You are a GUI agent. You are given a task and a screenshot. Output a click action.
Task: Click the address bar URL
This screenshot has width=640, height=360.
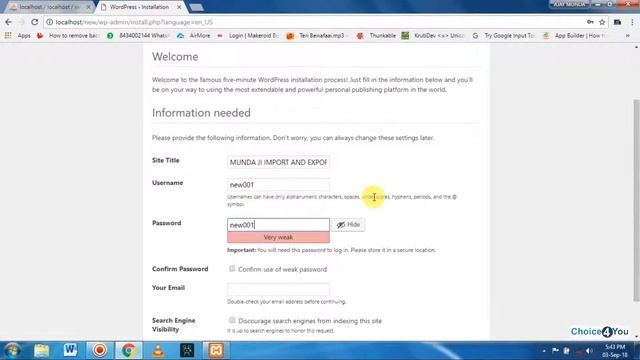(x=134, y=22)
